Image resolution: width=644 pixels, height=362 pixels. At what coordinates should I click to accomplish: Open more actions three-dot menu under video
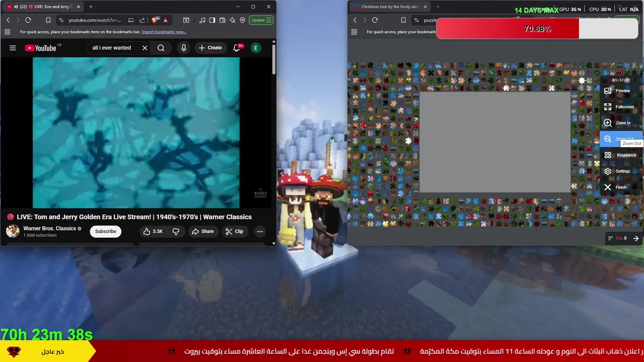click(x=260, y=231)
